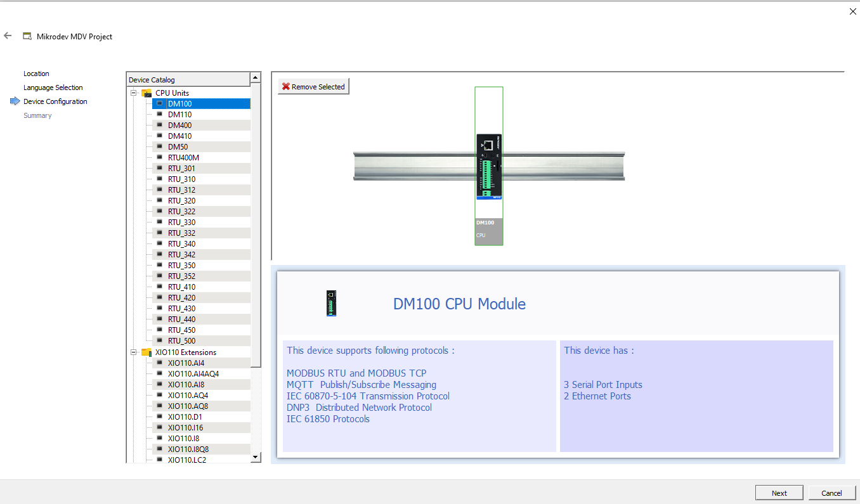
Task: Click the Device Catalog scrollbar thumb
Action: 256,225
